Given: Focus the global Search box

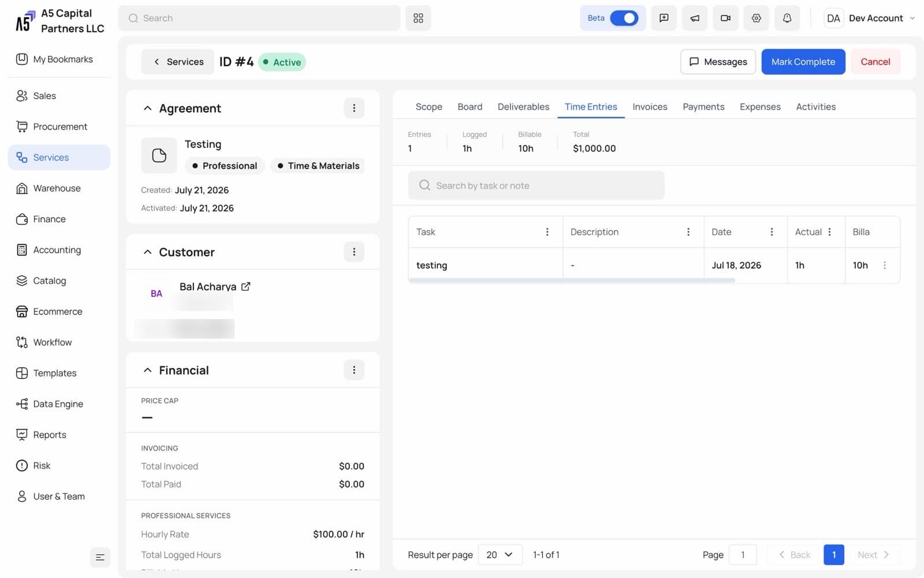Looking at the screenshot, I should (x=259, y=18).
